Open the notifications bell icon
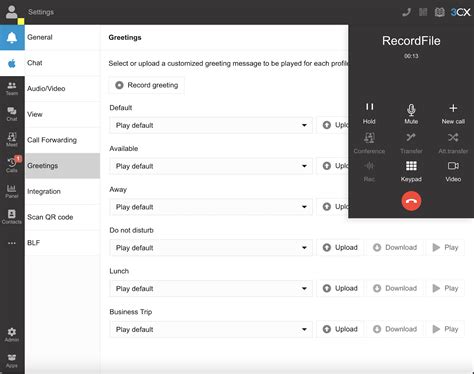 12,37
